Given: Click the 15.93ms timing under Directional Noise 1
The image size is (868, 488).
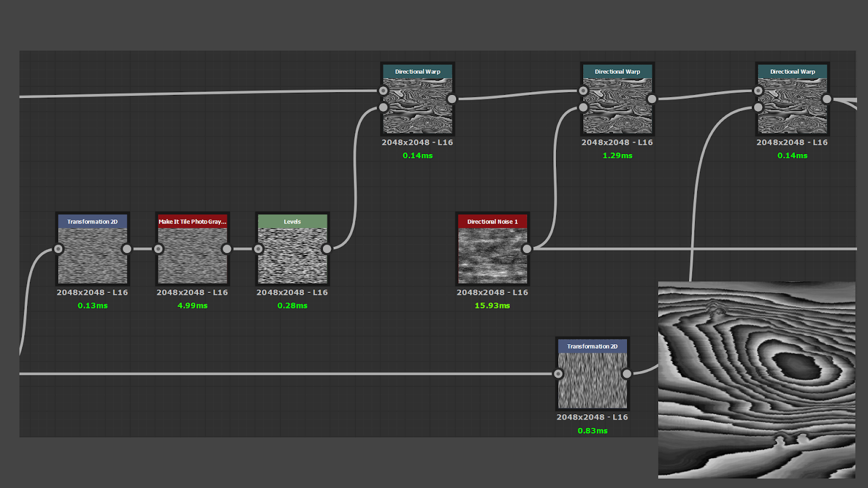Looking at the screenshot, I should tap(493, 306).
